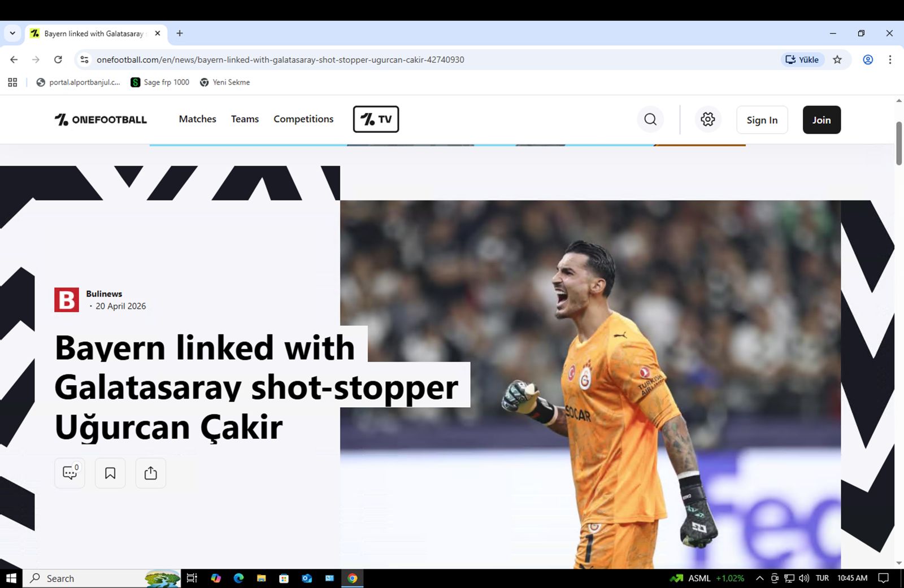Click the Sign In button
904x588 pixels.
click(762, 120)
